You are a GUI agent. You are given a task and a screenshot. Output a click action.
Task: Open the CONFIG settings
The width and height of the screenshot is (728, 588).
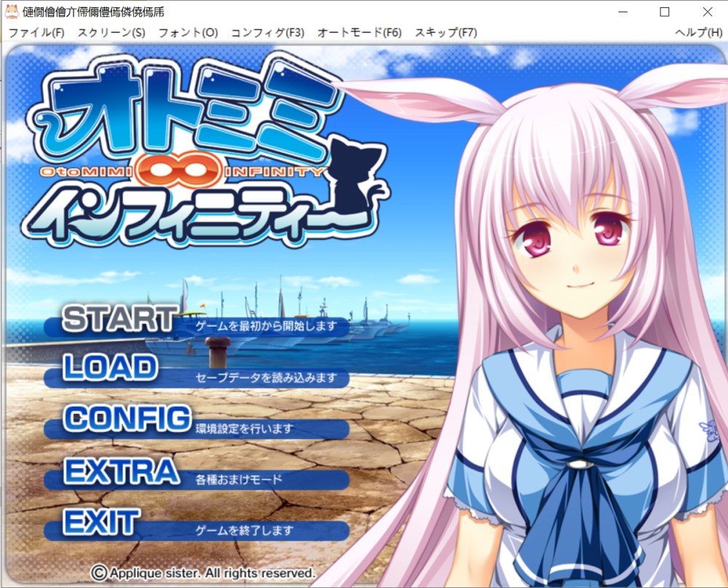pyautogui.click(x=127, y=418)
